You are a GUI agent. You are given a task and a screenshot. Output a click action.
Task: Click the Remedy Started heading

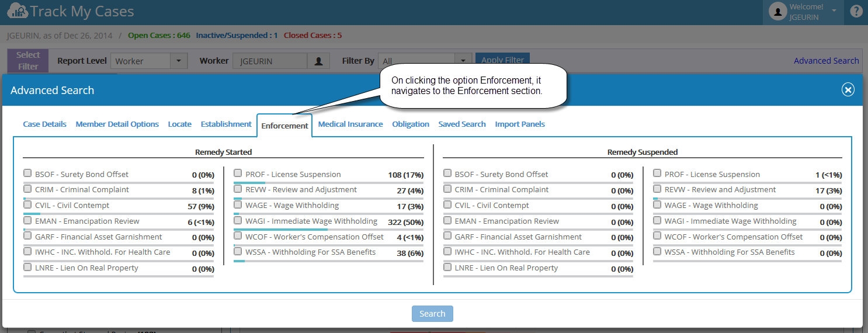(x=223, y=152)
